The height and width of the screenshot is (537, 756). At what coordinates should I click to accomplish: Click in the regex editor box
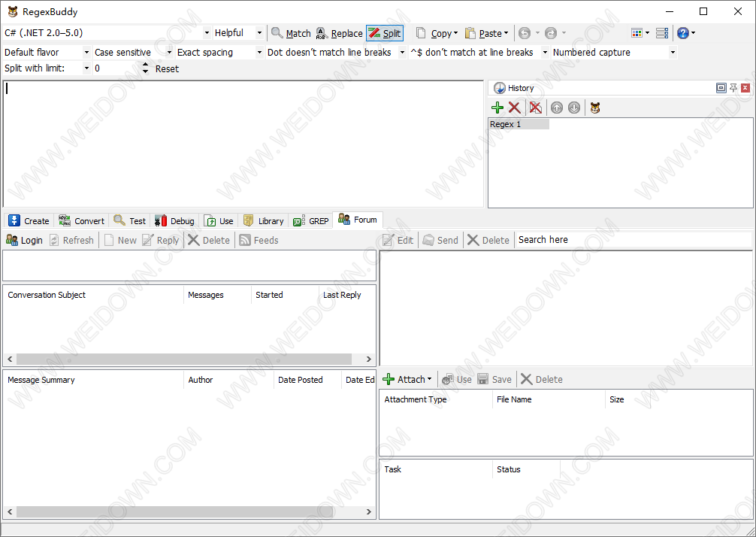(243, 144)
